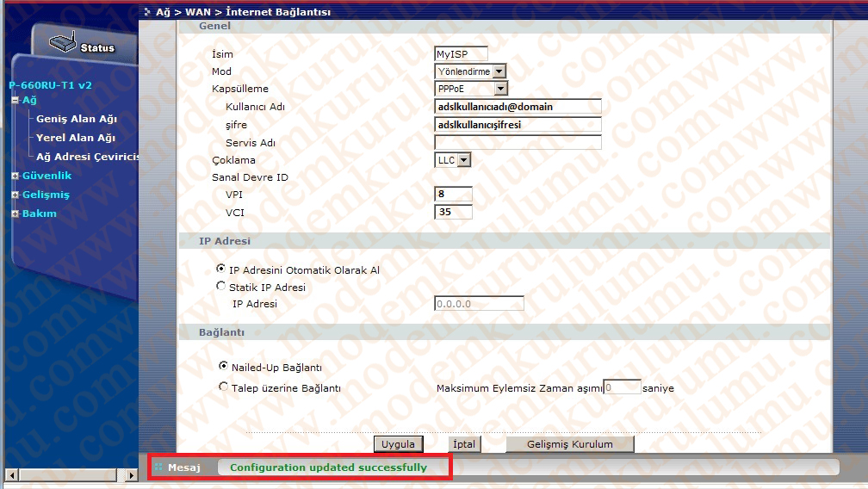Click the Sanal Devre ID label
The height and width of the screenshot is (489, 868).
pos(251,177)
